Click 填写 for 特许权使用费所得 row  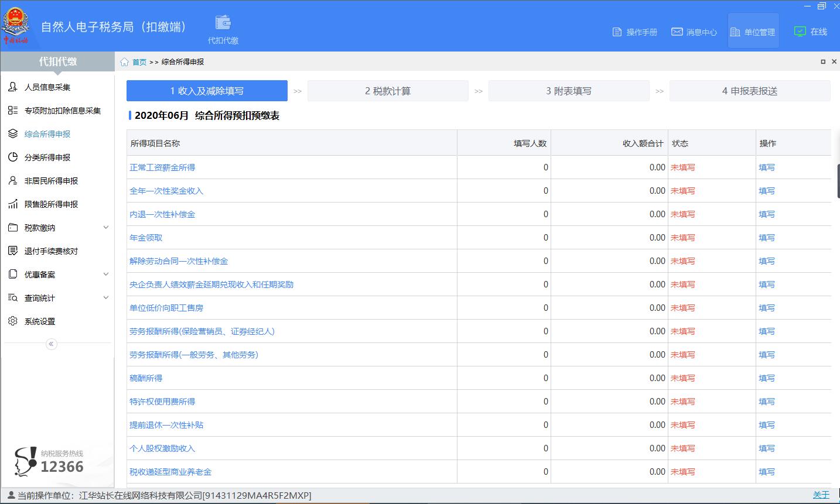click(x=767, y=402)
